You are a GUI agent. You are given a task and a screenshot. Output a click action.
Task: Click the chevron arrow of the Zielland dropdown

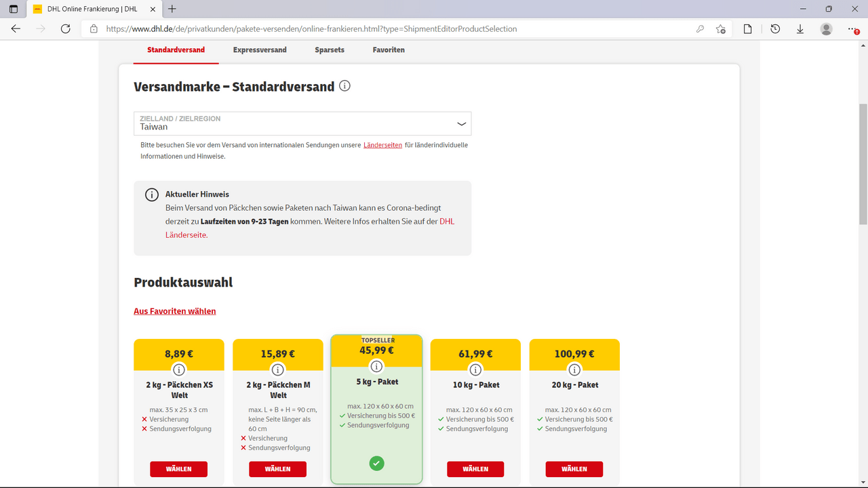coord(461,123)
